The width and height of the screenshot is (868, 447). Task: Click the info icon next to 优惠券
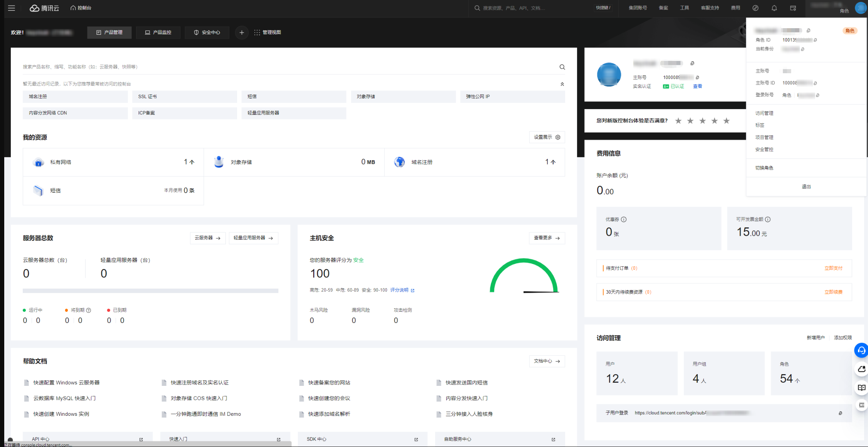coord(624,219)
